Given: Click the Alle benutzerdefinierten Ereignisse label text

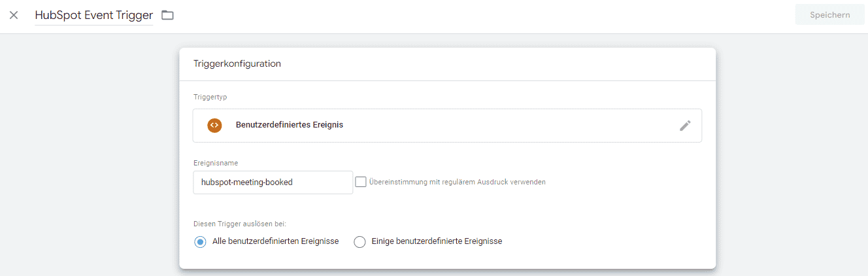Looking at the screenshot, I should [275, 241].
